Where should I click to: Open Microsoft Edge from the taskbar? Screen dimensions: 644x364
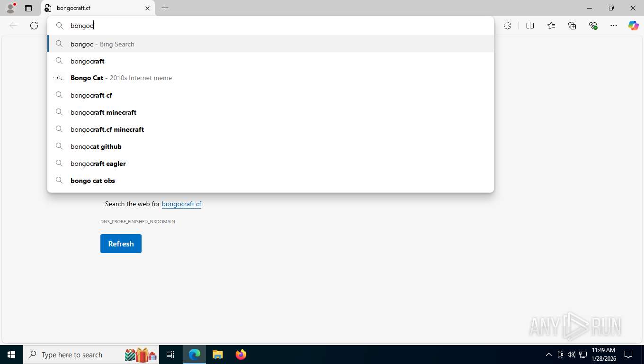pos(195,355)
